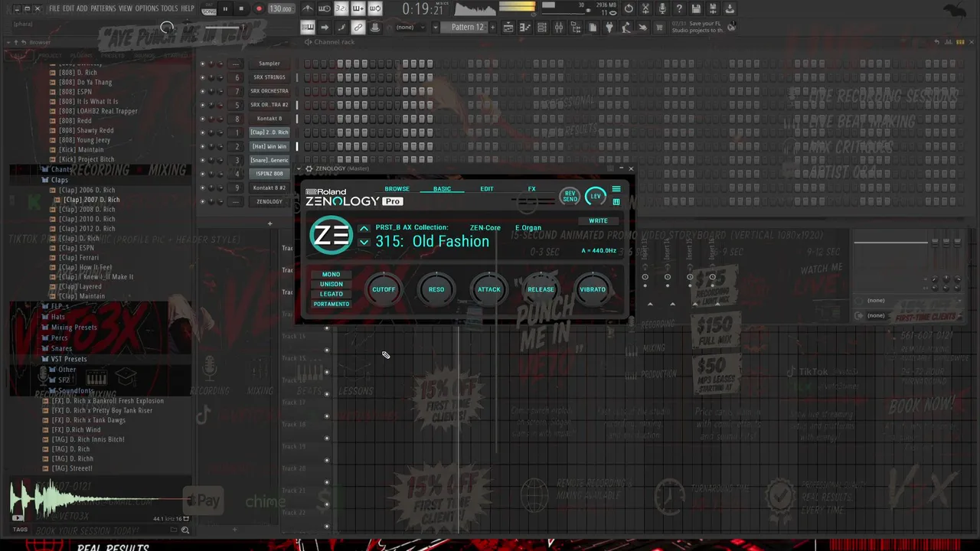Select the SRX ORCHESTRA channel button

coord(269,91)
